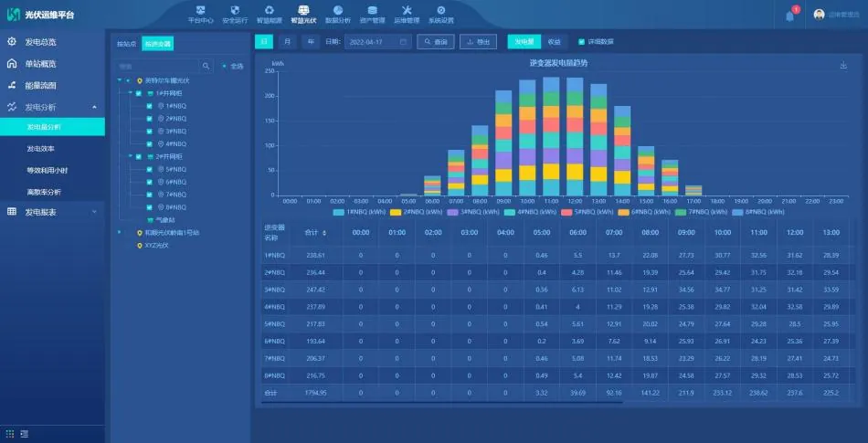
Task: Click the 能量流图 sidebar icon
Action: pos(12,85)
